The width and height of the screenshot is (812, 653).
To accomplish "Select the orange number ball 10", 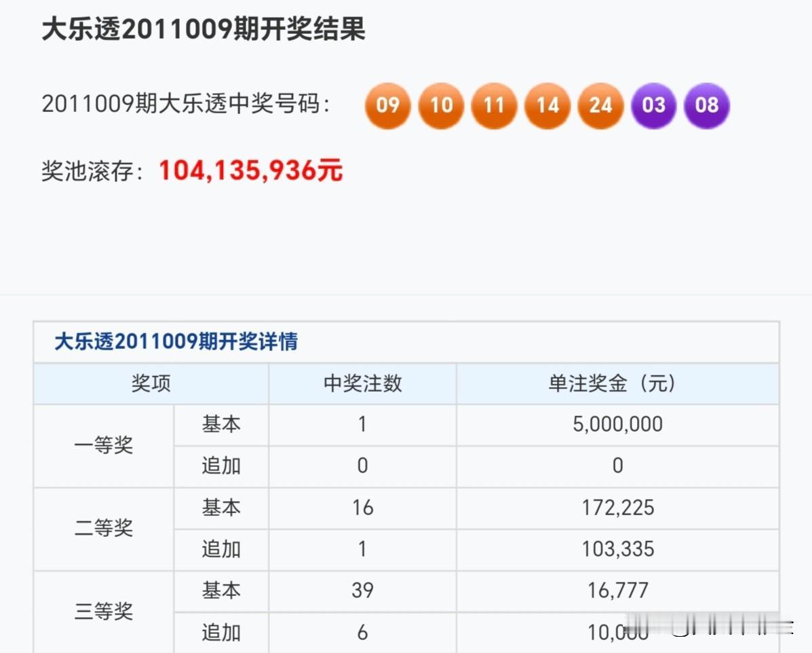I will coord(441,106).
